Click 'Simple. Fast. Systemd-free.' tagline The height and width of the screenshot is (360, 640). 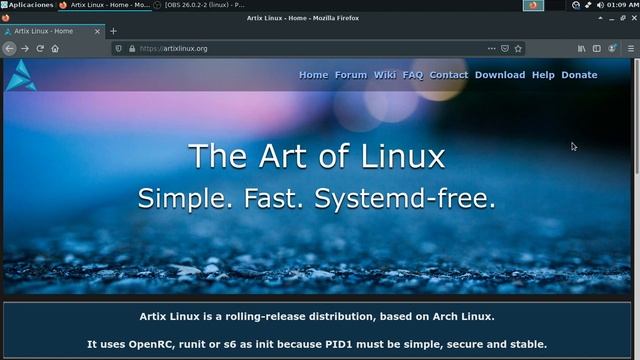(317, 199)
